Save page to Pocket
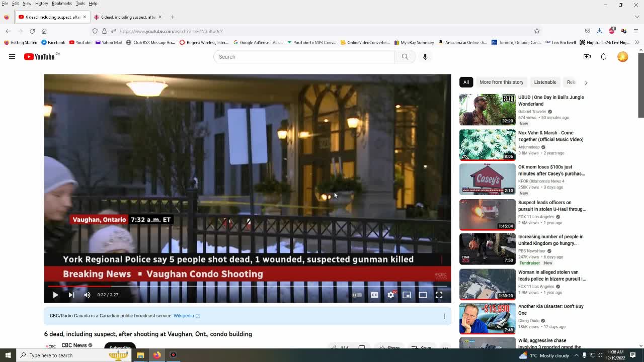This screenshot has width=644, height=362. [587, 31]
